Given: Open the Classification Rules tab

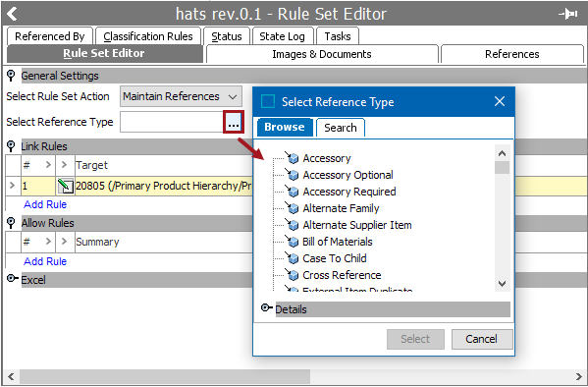Looking at the screenshot, I should point(148,36).
